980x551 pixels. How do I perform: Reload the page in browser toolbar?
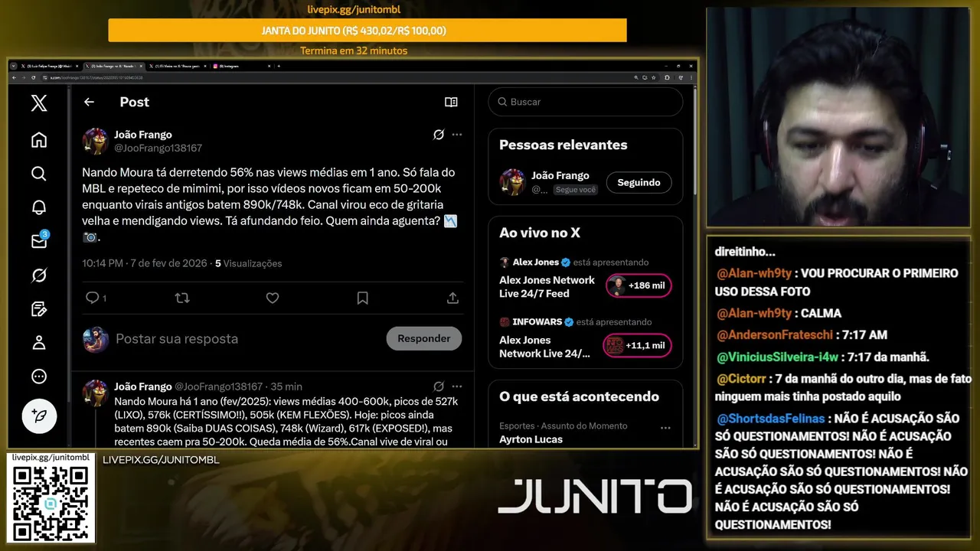click(33, 77)
